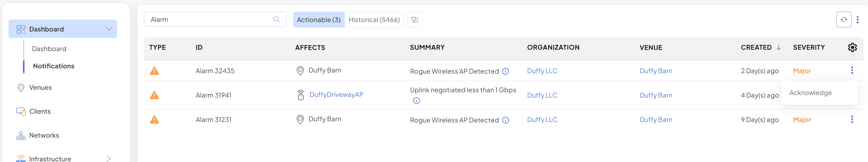Viewport: 868px width, 162px height.
Task: Open Duffy LLC link for Alarm 31941
Action: point(542,95)
